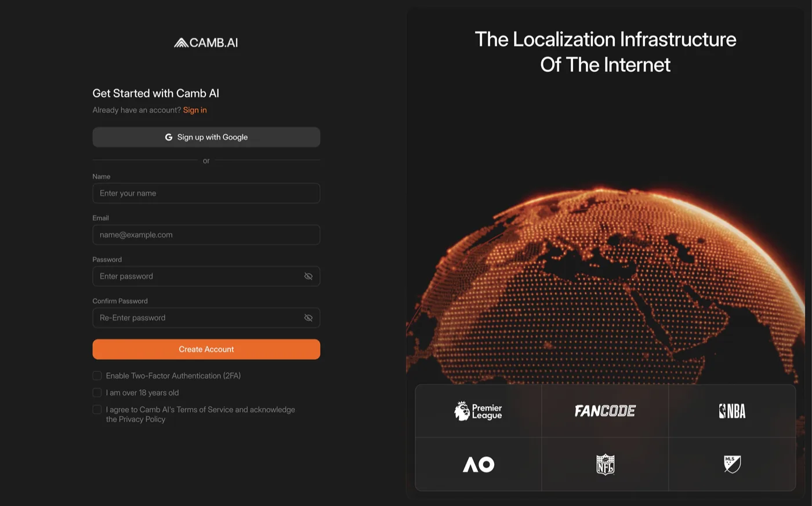Enable Two-Factor Authentication checkbox
The image size is (812, 506).
click(97, 376)
